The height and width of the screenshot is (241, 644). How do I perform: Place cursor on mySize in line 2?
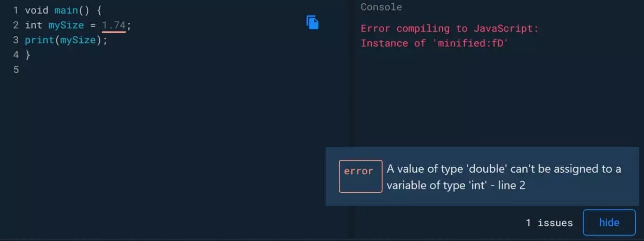pos(66,25)
